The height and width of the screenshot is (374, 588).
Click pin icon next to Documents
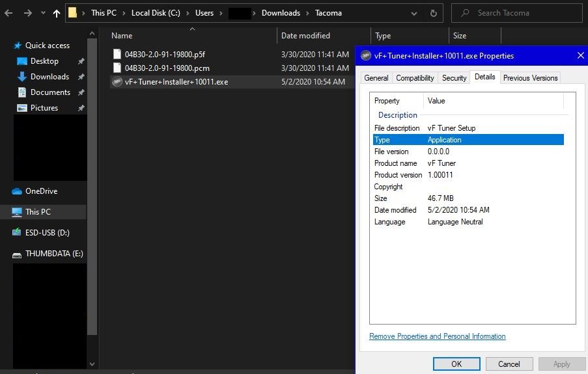tap(81, 92)
